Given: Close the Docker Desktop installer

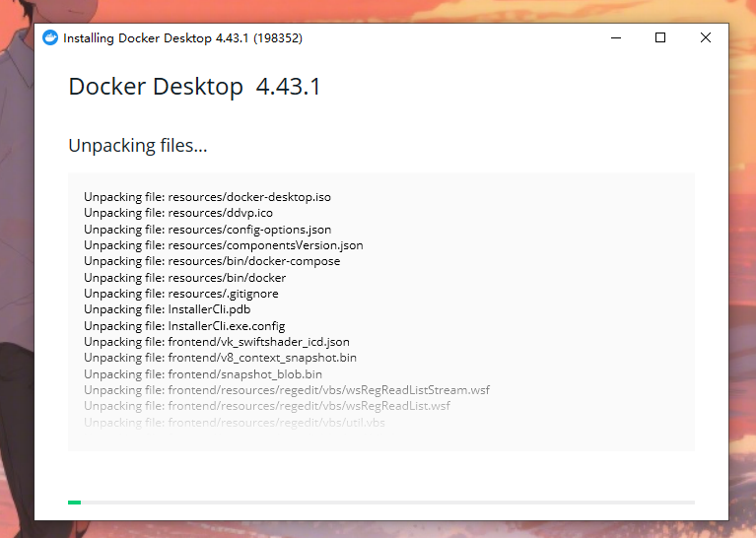Looking at the screenshot, I should pyautogui.click(x=706, y=38).
